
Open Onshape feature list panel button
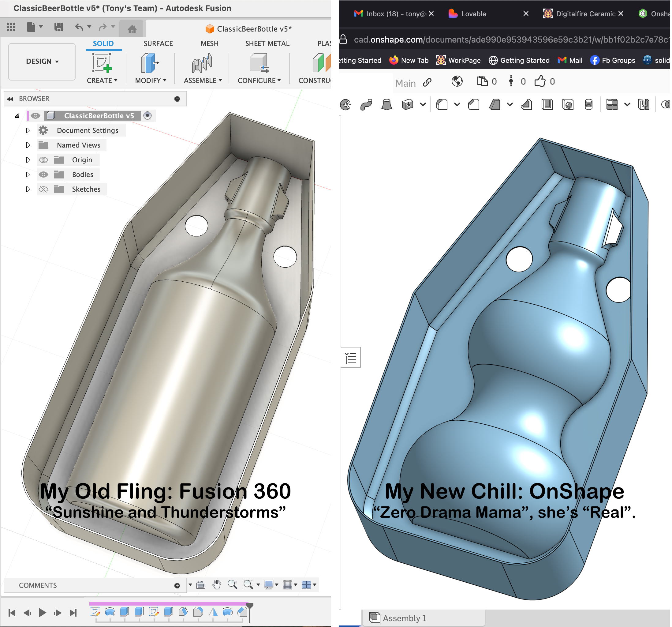point(350,358)
